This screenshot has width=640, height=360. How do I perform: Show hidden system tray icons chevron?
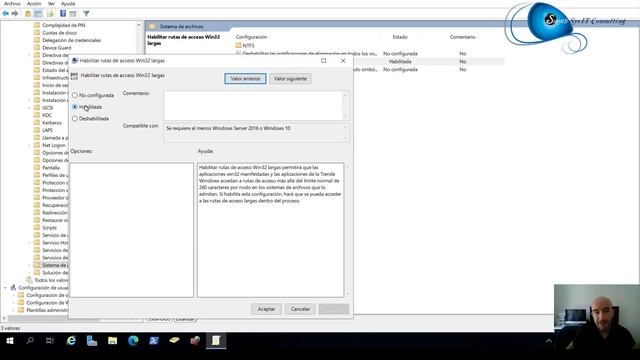click(x=549, y=341)
